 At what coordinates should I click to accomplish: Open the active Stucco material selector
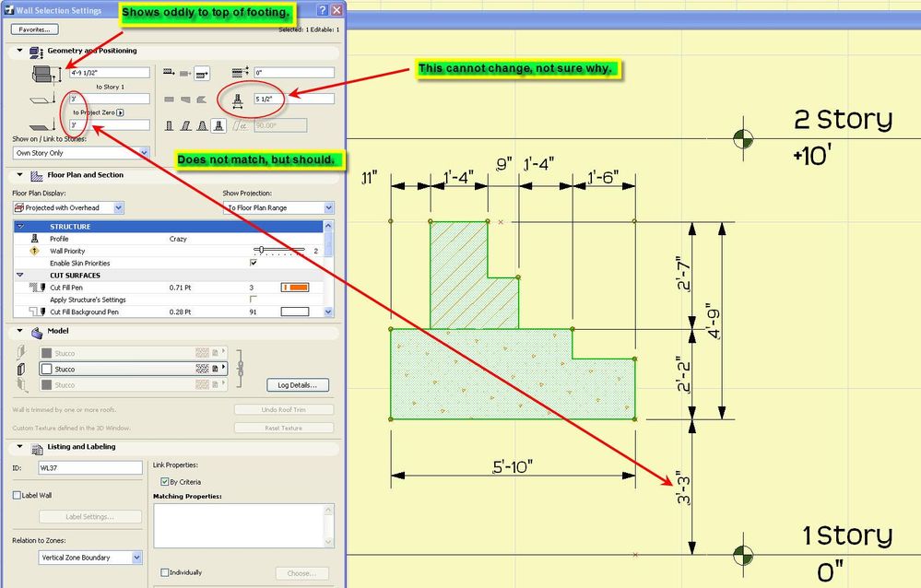133,369
